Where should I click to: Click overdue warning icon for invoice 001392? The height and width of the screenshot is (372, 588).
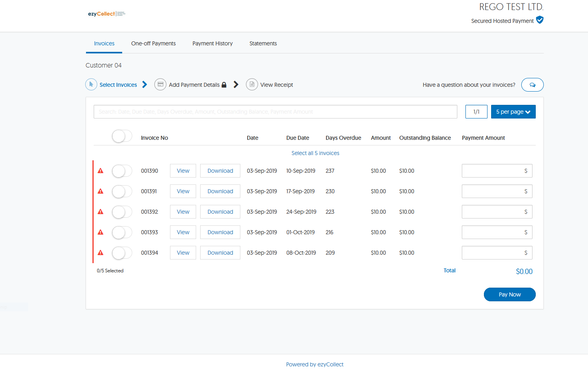[100, 212]
